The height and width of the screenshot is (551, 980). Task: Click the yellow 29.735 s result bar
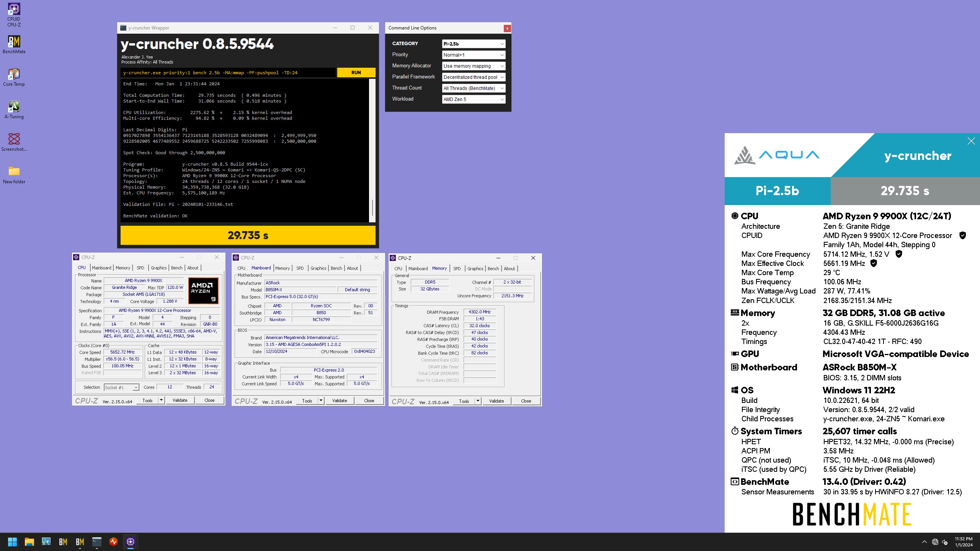248,235
